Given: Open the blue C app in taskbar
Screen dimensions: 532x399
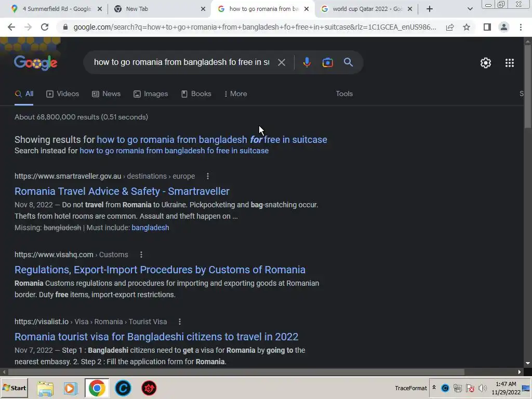Looking at the screenshot, I should (123, 389).
